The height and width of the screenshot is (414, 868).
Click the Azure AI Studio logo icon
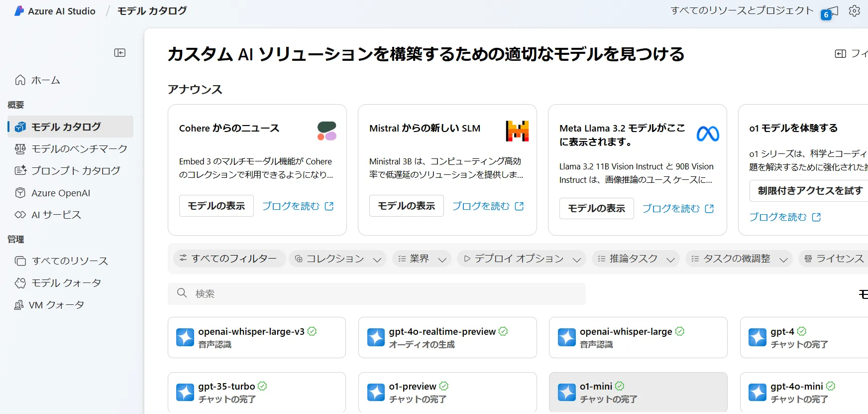pos(19,11)
